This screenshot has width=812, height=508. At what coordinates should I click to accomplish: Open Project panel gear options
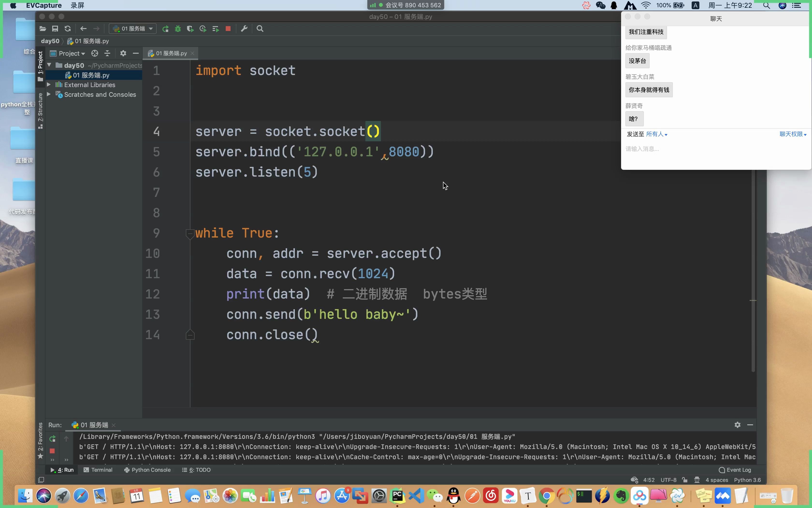pos(123,53)
